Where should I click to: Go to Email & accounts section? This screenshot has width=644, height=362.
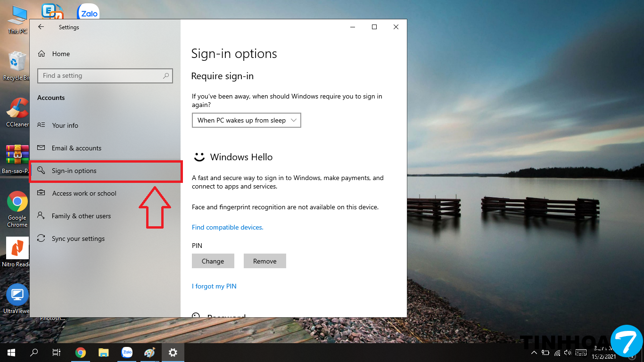(x=76, y=148)
